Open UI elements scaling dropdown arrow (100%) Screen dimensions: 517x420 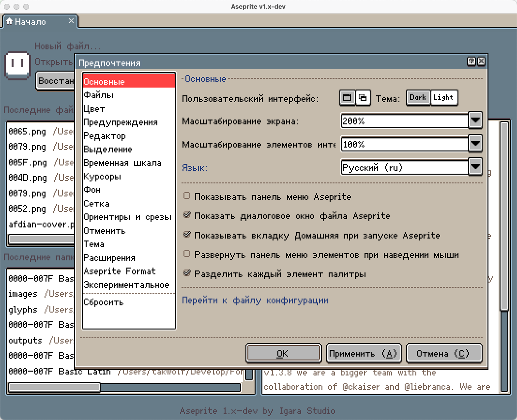pyautogui.click(x=475, y=144)
